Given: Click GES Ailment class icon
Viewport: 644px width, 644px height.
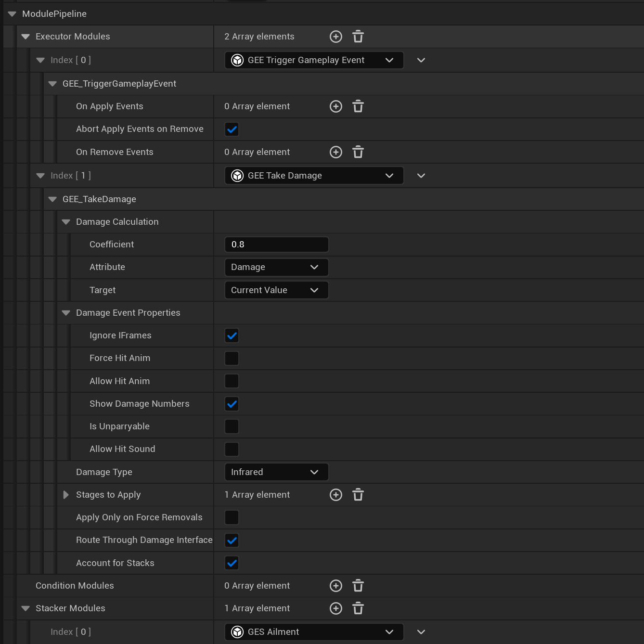Looking at the screenshot, I should [x=237, y=632].
